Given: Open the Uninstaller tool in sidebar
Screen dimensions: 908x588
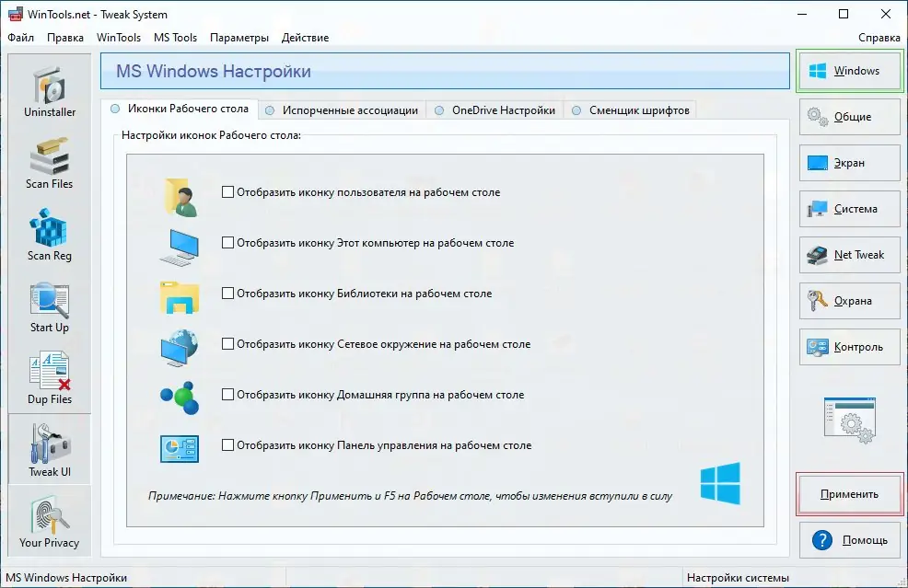Looking at the screenshot, I should 50,93.
